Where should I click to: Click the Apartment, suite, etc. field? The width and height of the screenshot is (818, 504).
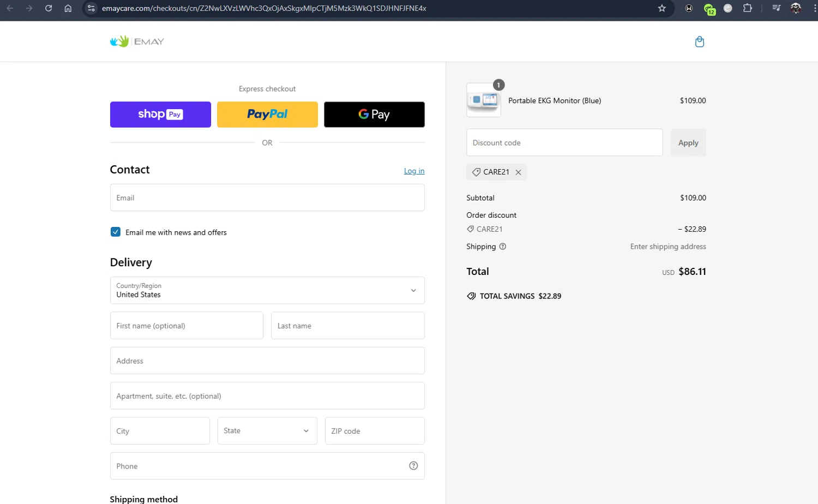point(267,396)
